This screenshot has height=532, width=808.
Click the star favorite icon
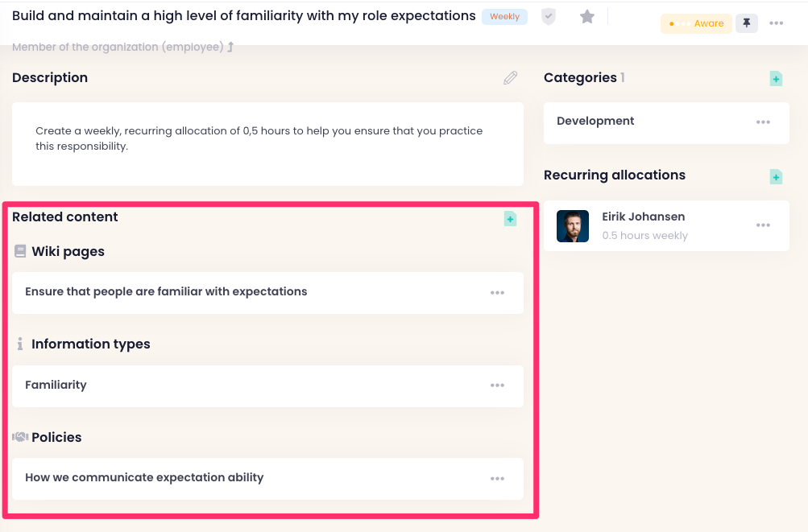[587, 17]
